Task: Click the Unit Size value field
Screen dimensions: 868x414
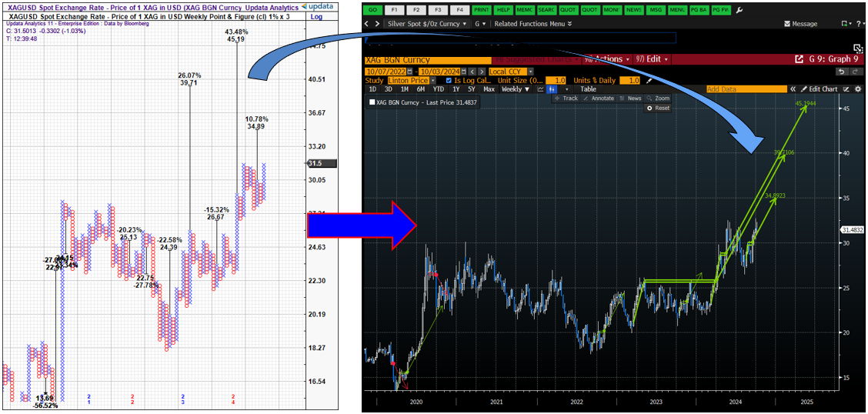Action: [x=556, y=80]
